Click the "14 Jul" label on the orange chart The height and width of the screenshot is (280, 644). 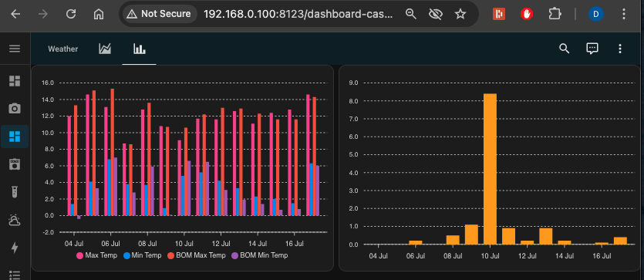point(565,256)
